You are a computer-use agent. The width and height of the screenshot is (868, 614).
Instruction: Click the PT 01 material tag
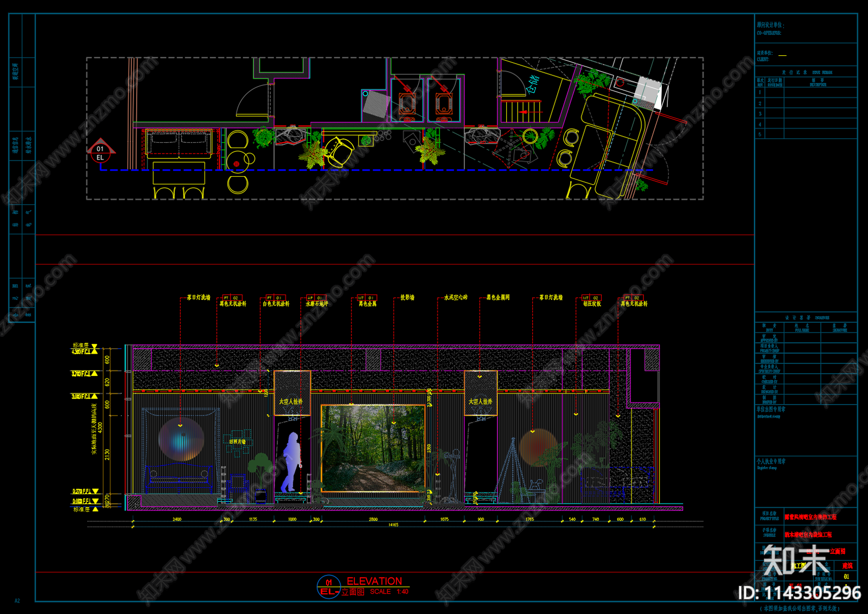275,298
